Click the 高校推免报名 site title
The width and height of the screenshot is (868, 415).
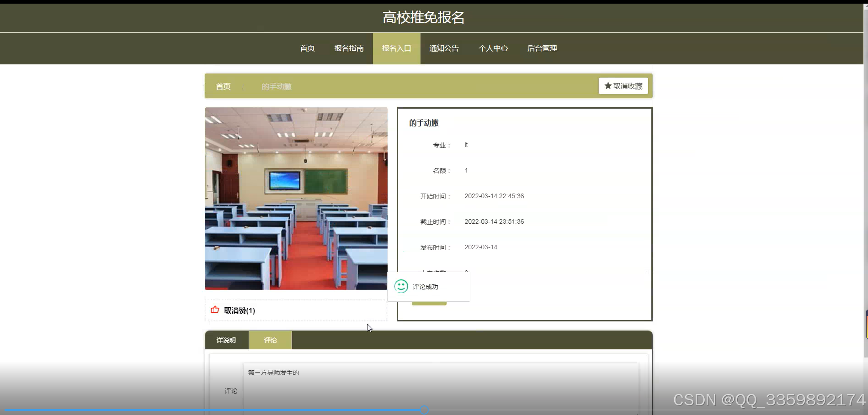pyautogui.click(x=424, y=17)
